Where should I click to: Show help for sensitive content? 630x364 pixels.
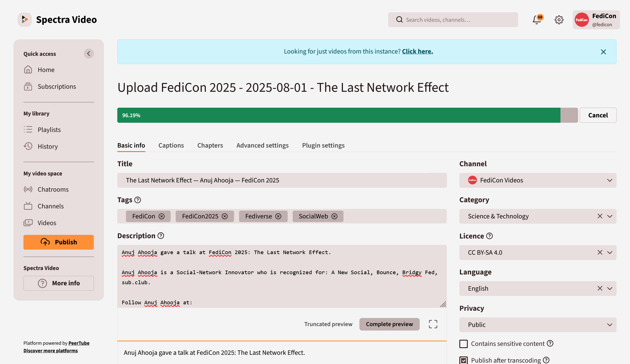[x=550, y=343]
